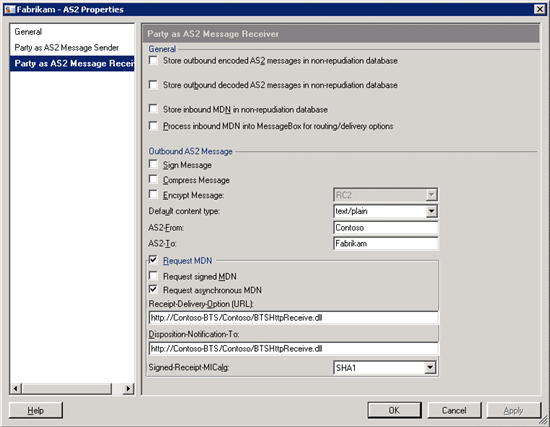550x427 pixels.
Task: Check Request signed MDN
Action: (153, 276)
